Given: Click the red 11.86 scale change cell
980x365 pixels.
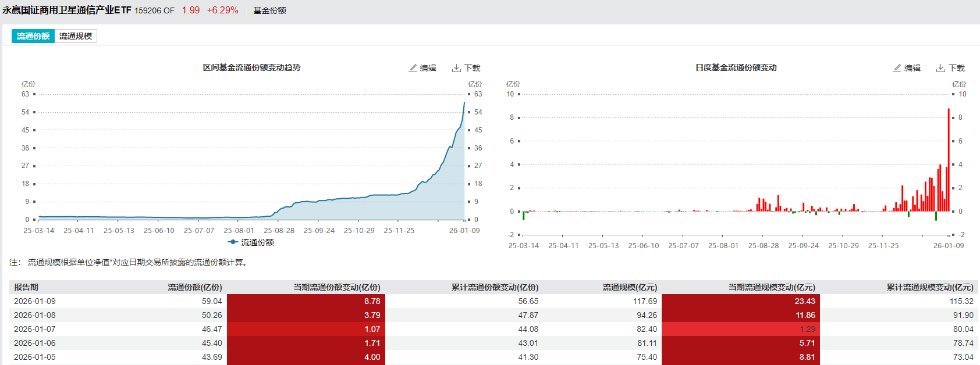Looking at the screenshot, I should [741, 315].
